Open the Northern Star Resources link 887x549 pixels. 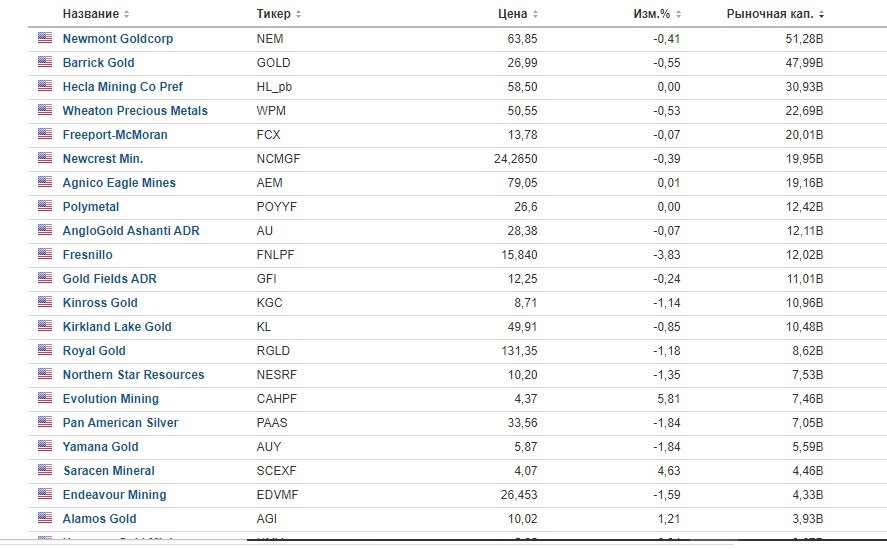click(134, 375)
